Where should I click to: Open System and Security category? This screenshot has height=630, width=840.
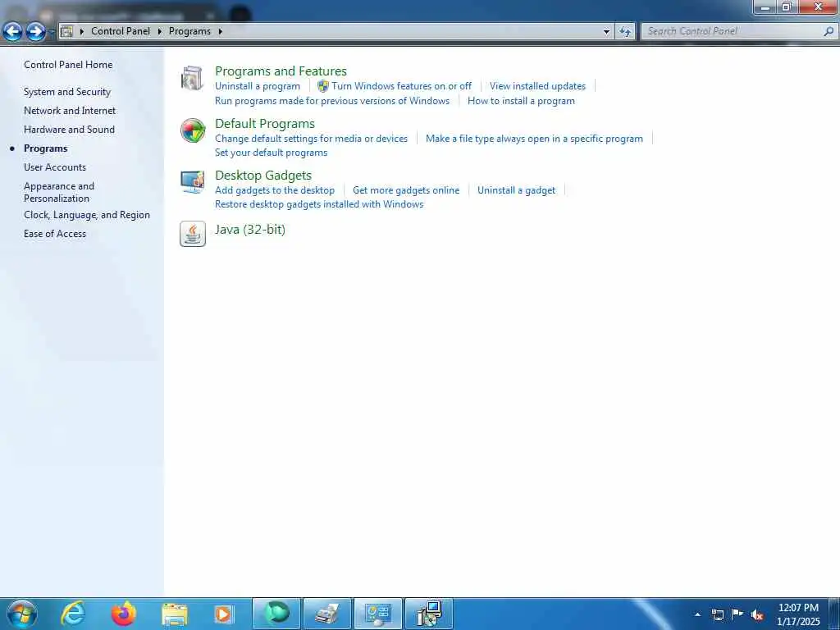[67, 92]
